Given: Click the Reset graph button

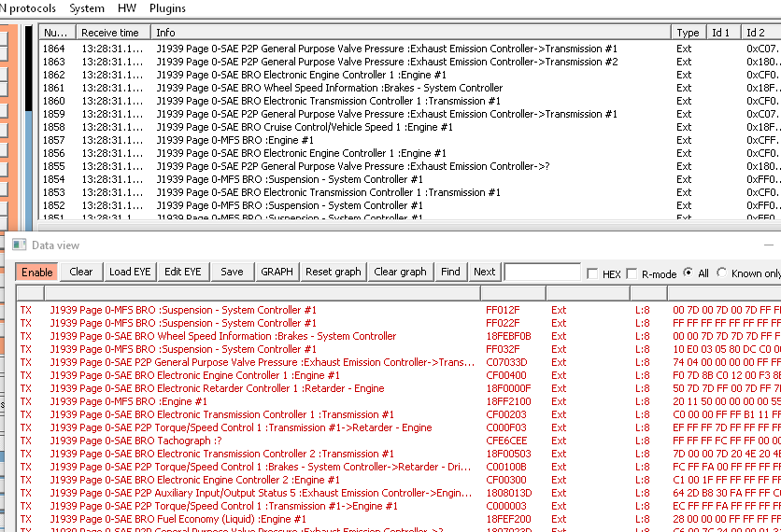Looking at the screenshot, I should (334, 272).
